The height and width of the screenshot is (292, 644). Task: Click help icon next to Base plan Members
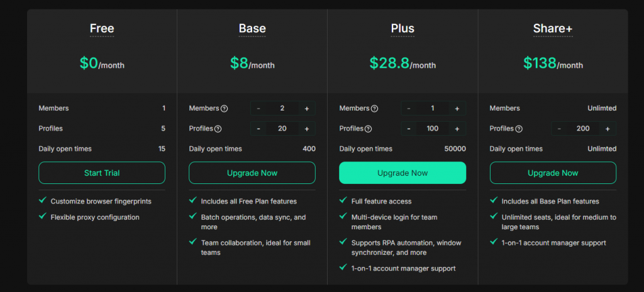click(x=225, y=109)
